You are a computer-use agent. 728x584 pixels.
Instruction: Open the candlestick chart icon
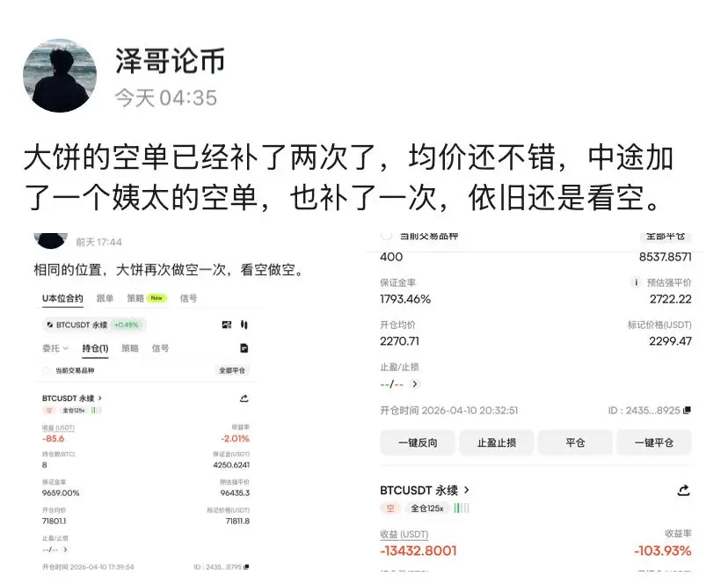(244, 325)
